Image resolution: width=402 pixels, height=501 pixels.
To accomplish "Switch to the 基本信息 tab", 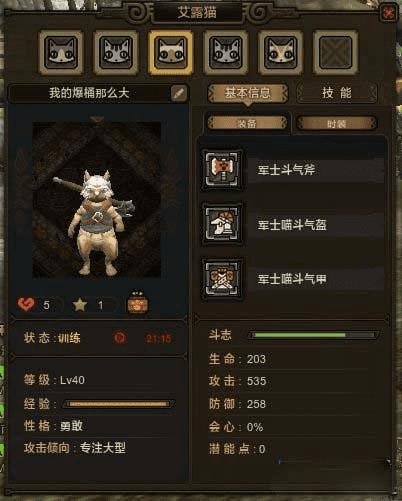I will coord(248,93).
